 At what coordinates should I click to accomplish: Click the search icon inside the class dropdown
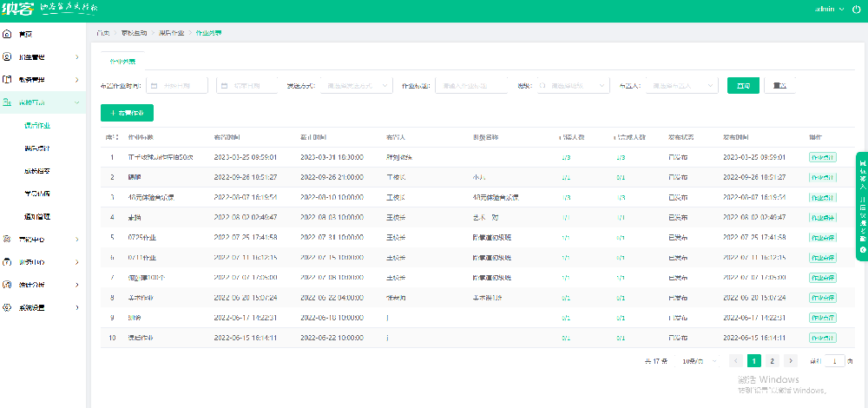(x=542, y=86)
